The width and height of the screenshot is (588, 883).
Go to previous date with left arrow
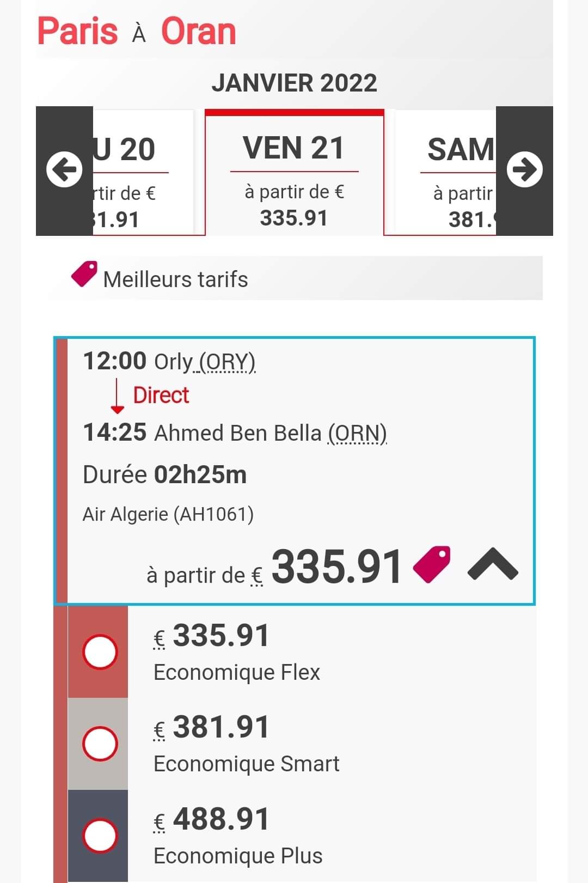(64, 169)
